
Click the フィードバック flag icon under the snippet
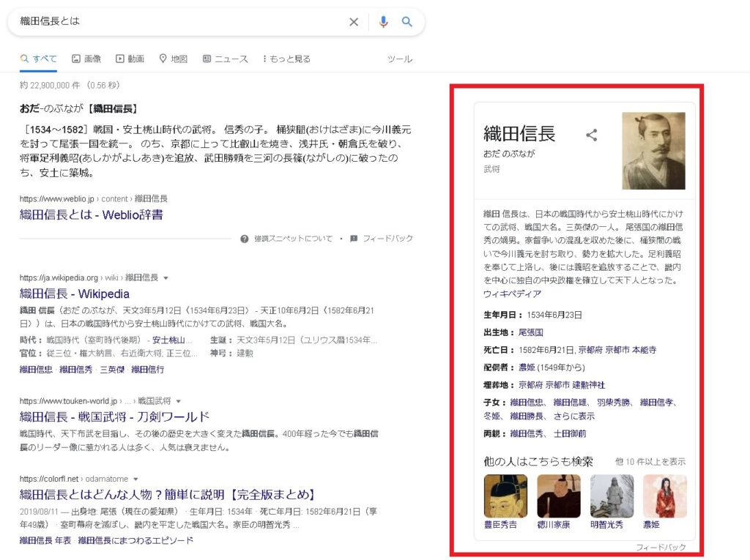pyautogui.click(x=354, y=239)
